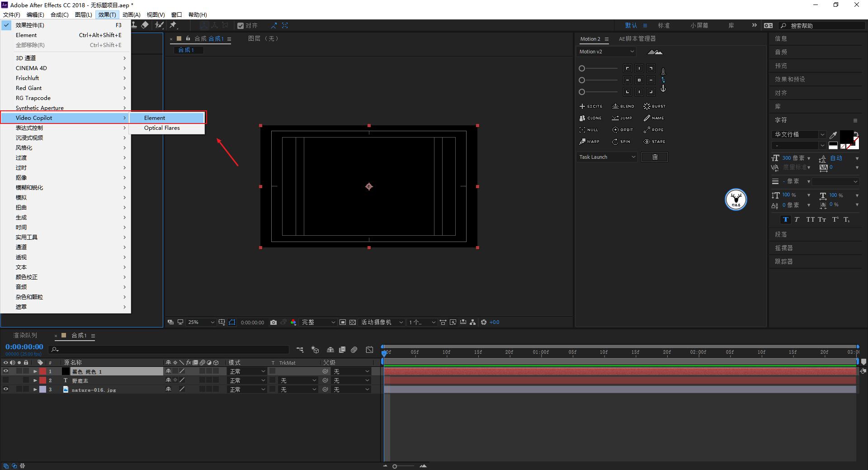
Task: Expand the 野鹿志 text layer properties
Action: pos(35,380)
